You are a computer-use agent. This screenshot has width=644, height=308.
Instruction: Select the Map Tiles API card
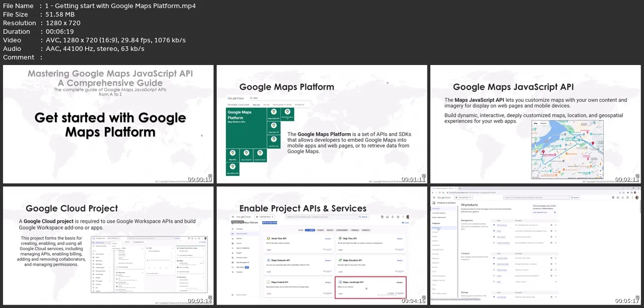(371, 243)
